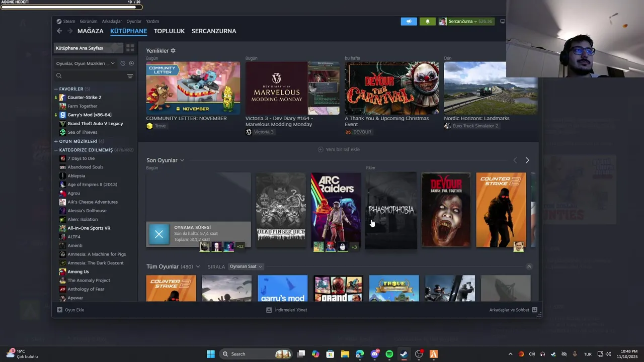Open the Yenilikler settings gear

(173, 51)
